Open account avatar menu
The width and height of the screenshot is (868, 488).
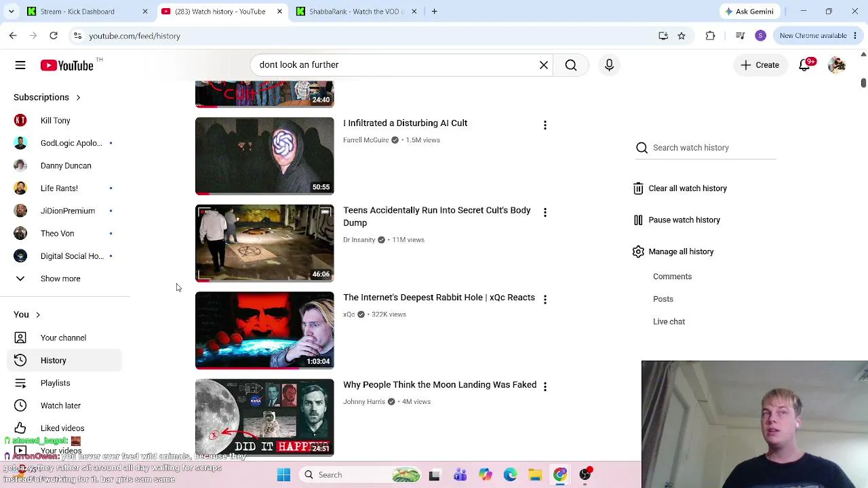(837, 65)
